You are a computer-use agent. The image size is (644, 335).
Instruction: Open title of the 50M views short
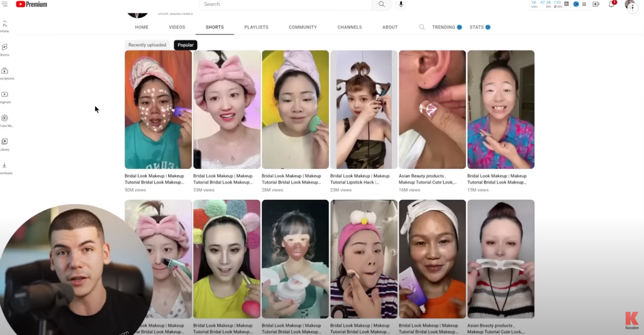[154, 179]
